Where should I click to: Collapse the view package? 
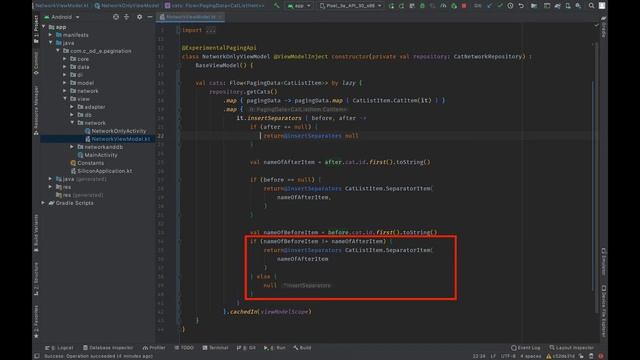point(65,99)
